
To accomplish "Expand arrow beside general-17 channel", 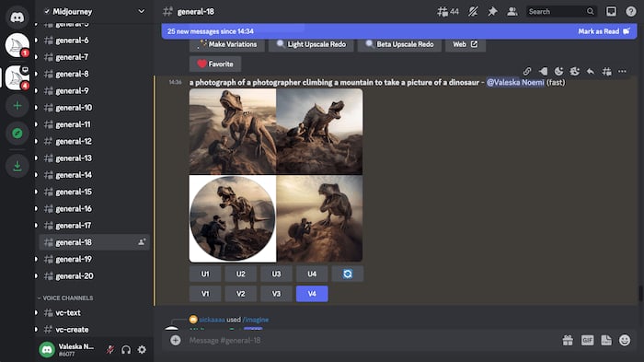I will 36,226.
